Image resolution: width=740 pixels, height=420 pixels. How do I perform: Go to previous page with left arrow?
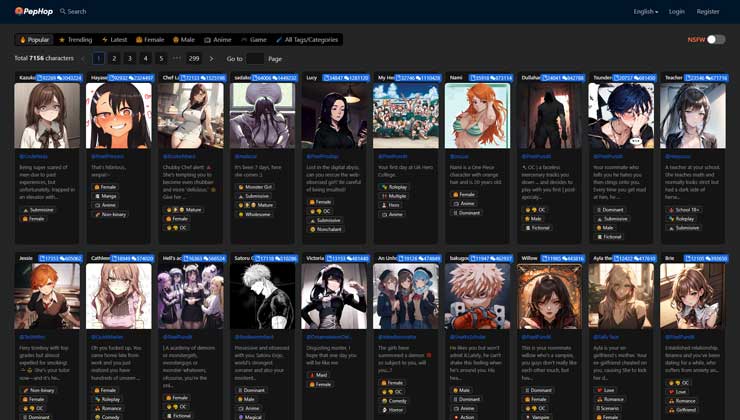(x=83, y=59)
